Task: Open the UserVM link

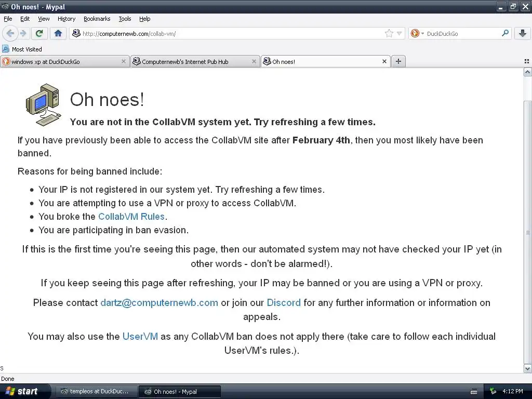Action: point(140,336)
